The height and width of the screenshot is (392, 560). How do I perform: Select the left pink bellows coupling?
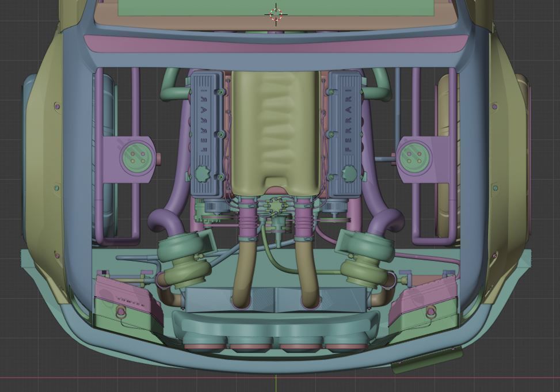pos(247,219)
